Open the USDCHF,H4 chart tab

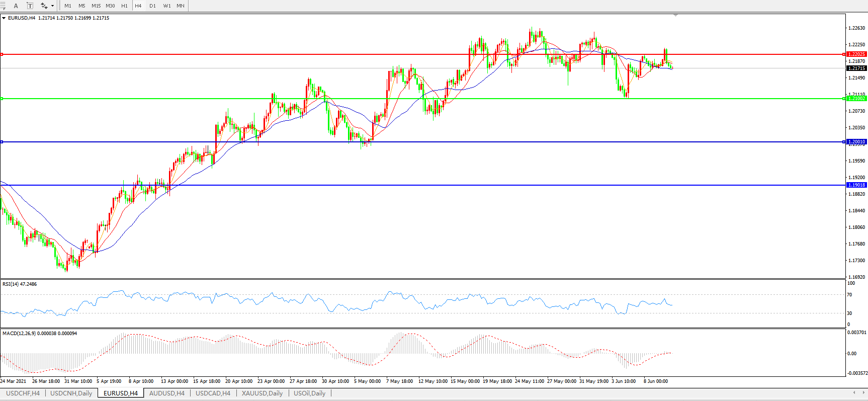(x=23, y=393)
